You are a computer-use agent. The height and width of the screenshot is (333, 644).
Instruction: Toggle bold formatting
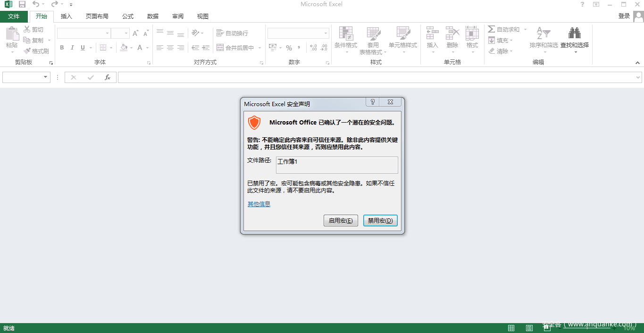pos(62,48)
